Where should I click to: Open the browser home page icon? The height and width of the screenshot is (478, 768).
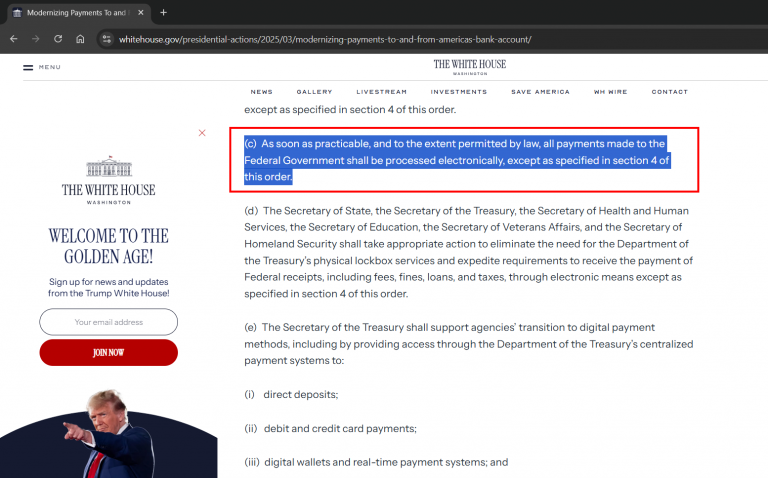pos(80,39)
